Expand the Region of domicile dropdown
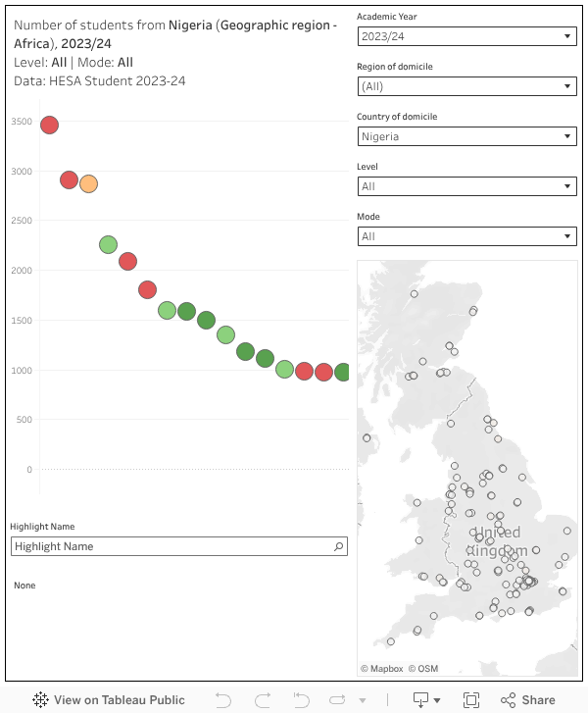 coord(466,86)
